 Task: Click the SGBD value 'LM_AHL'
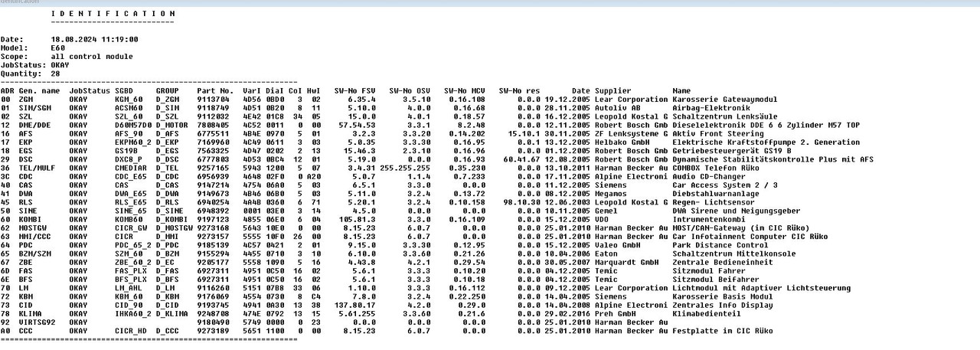129,288
